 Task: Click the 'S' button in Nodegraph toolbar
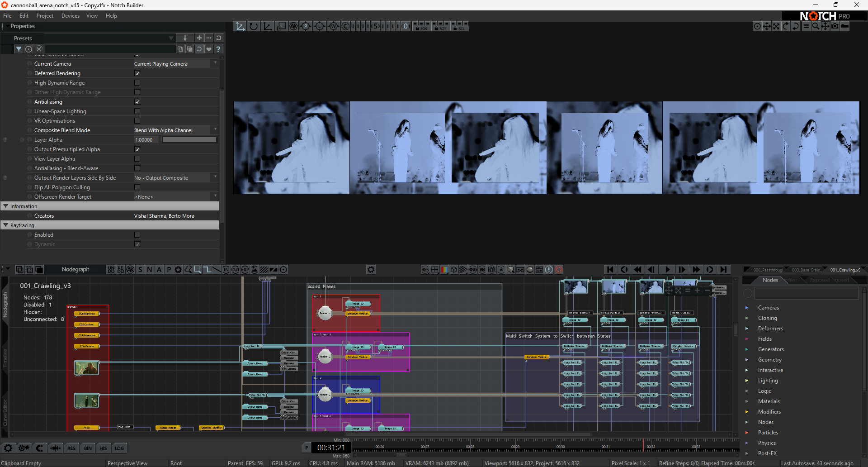(140, 269)
